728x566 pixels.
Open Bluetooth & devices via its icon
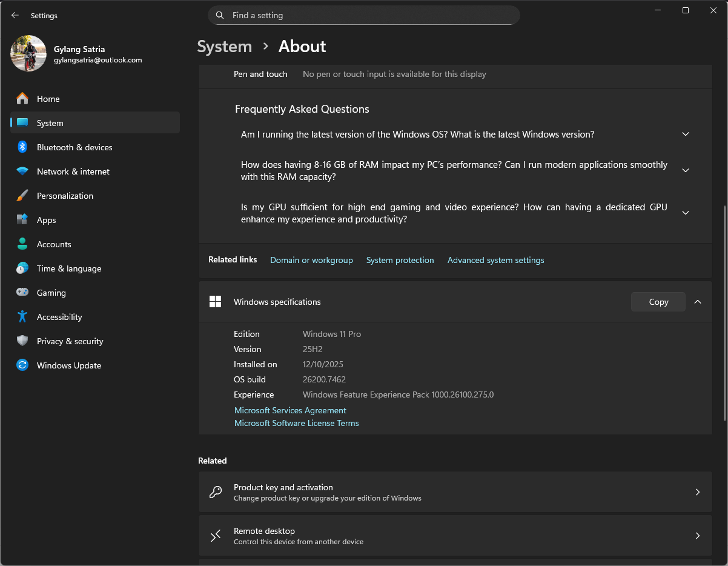point(22,147)
